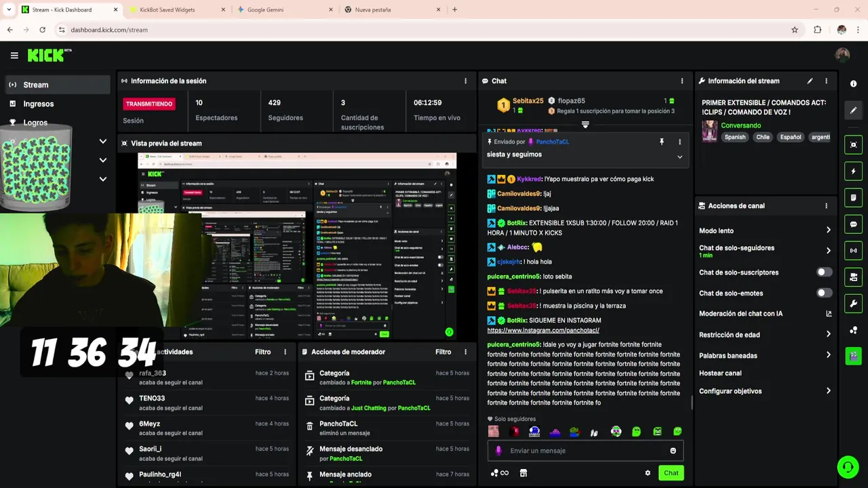868x488 pixels.
Task: Open stream info panel three-dot menu
Action: (x=826, y=81)
